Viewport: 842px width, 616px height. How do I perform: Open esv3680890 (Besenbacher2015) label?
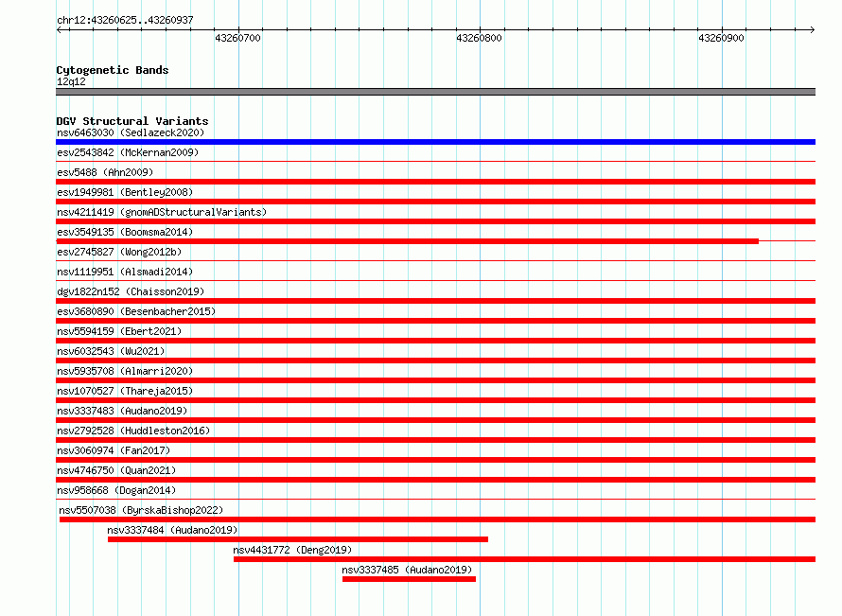136,311
